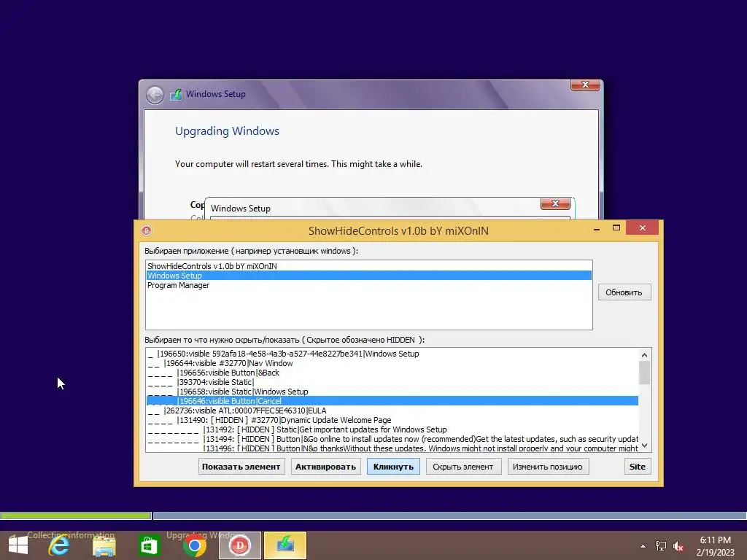Open File Explorer from the taskbar
This screenshot has height=560, width=747.
pyautogui.click(x=104, y=545)
